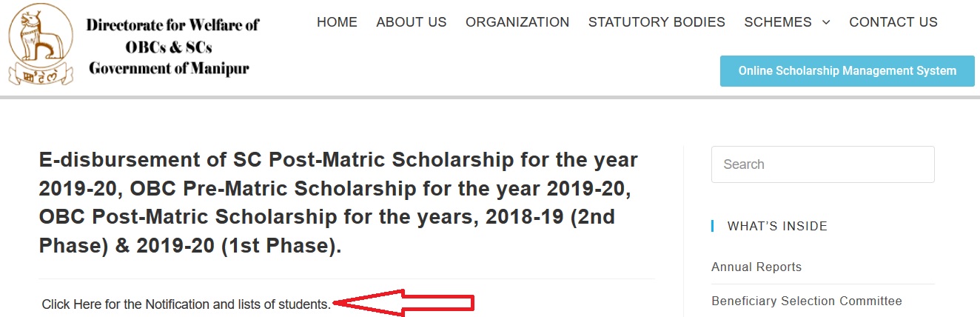Click the 'Directorate for Welfare of' site title
This screenshot has width=980, height=317.
pos(173,24)
